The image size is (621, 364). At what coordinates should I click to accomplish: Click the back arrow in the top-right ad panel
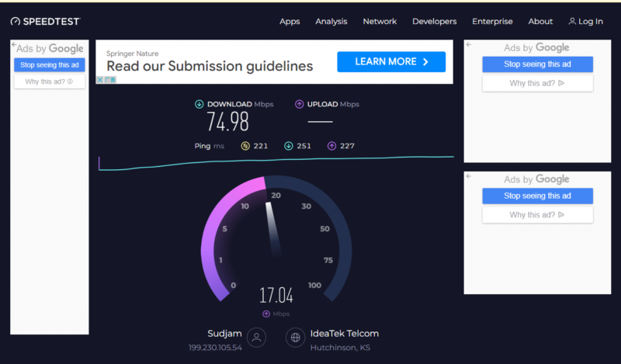pyautogui.click(x=468, y=45)
